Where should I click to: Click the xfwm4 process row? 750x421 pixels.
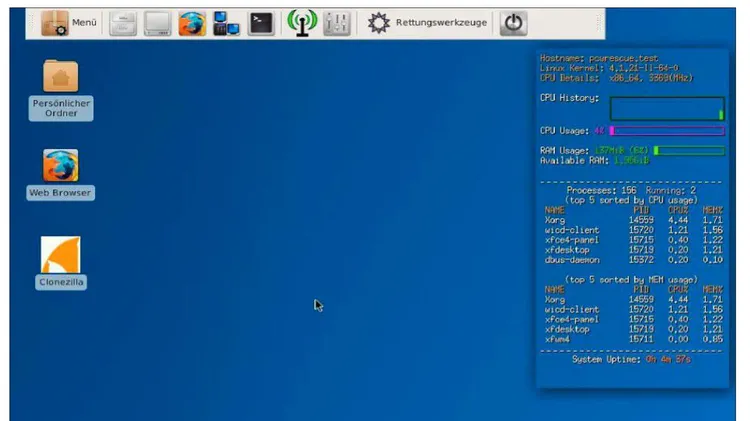[633, 340]
